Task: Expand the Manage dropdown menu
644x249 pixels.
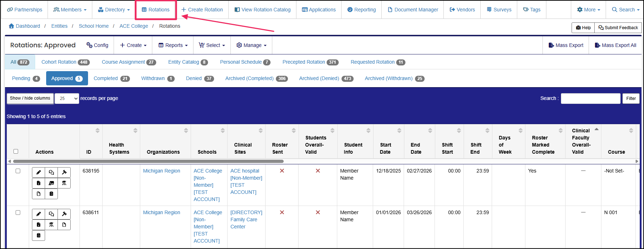Action: click(x=251, y=45)
